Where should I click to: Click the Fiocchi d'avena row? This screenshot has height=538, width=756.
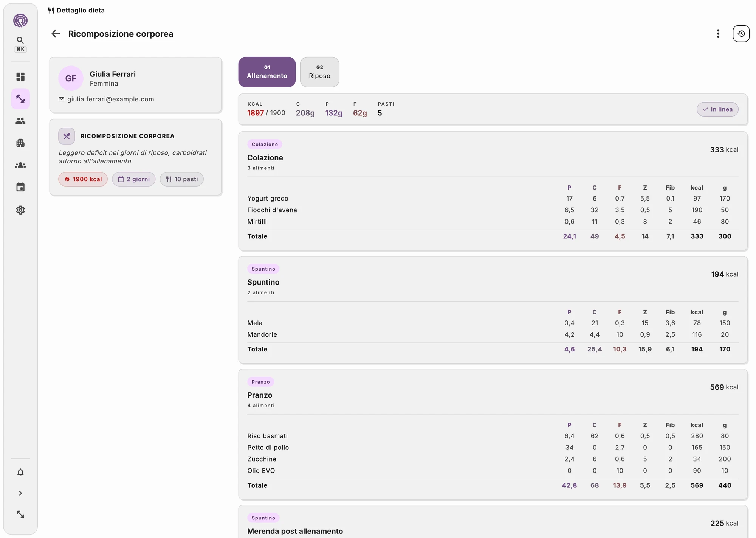tap(493, 210)
